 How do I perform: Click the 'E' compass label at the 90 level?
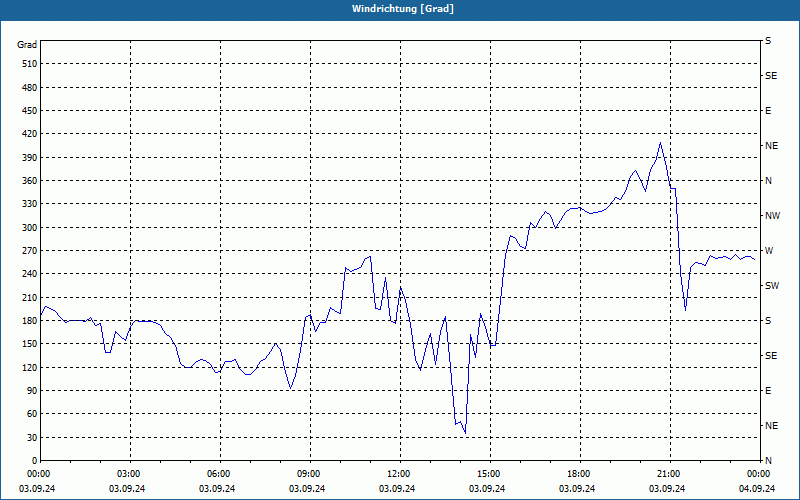click(768, 391)
